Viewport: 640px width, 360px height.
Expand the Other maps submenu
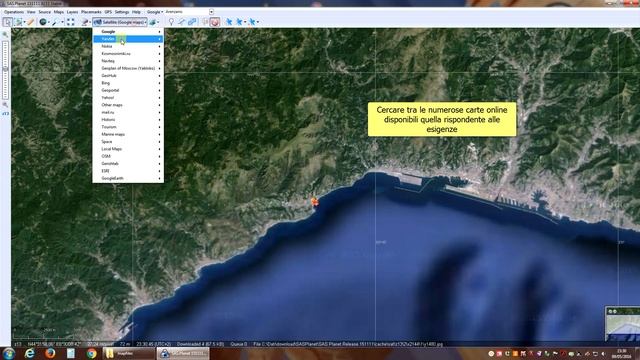128,105
